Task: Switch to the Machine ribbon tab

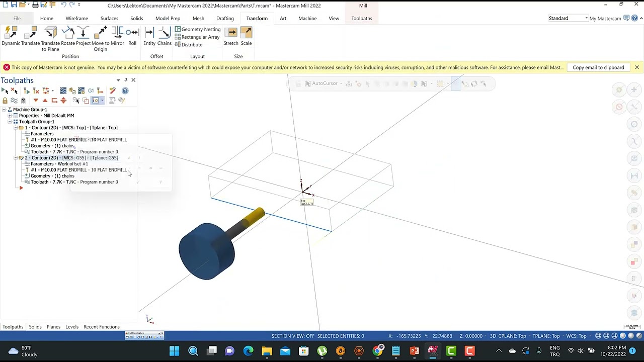Action: [x=307, y=19]
